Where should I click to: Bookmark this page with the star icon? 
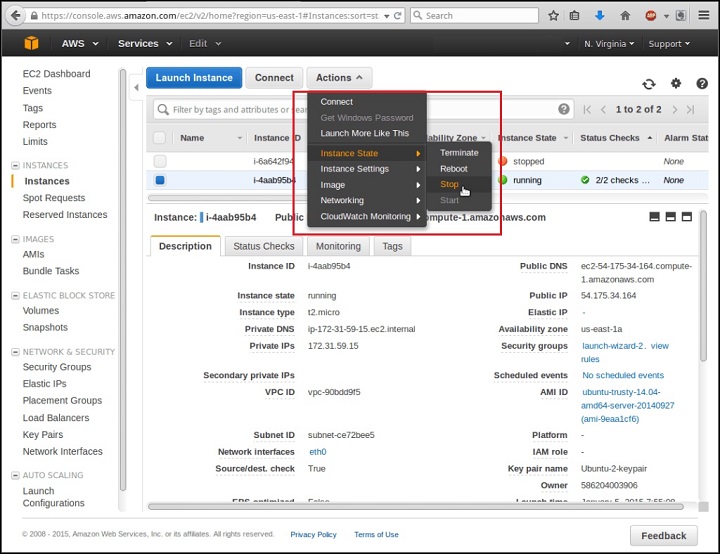coord(553,16)
